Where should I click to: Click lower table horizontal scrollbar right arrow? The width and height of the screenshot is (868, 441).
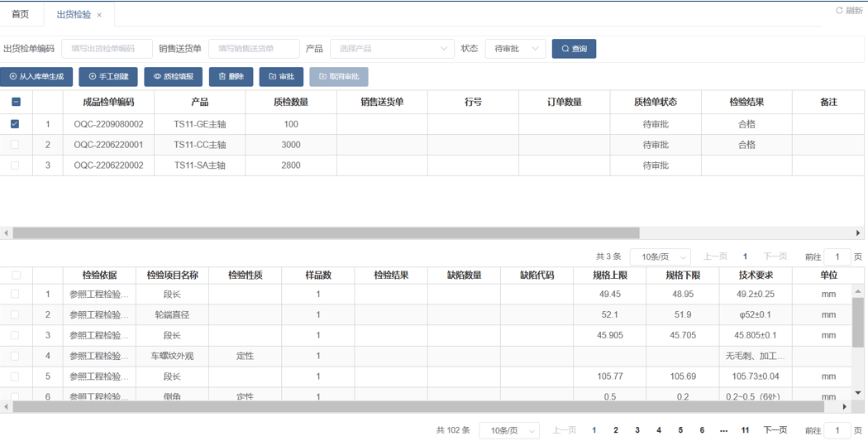tap(845, 406)
